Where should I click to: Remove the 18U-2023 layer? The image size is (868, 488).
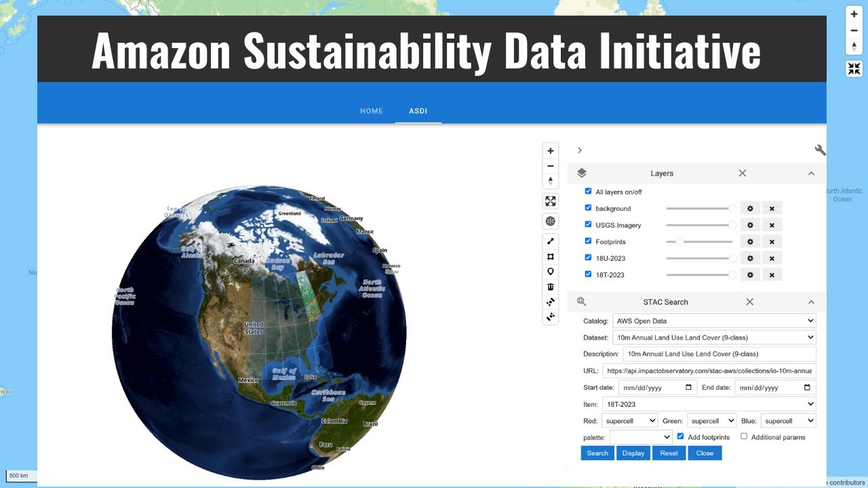tap(772, 258)
